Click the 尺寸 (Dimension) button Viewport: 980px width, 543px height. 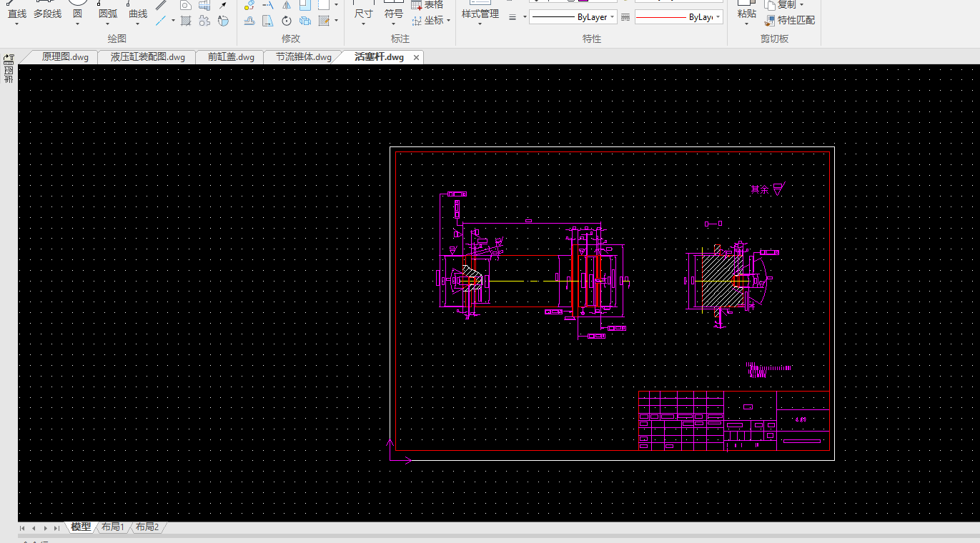[x=363, y=14]
